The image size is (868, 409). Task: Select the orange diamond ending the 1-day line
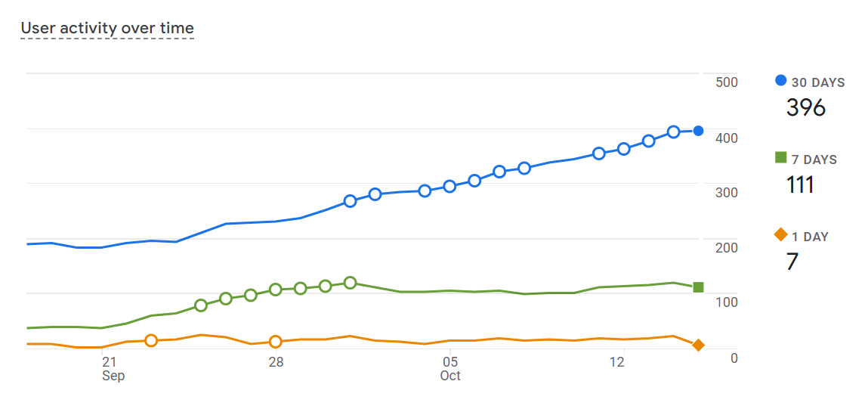tap(699, 345)
